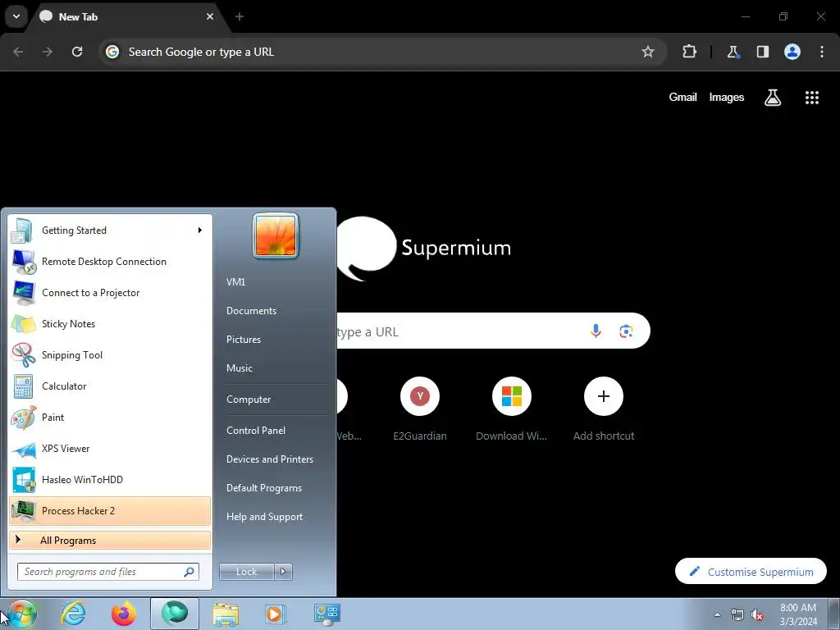Open the Control Panel taskbar icon
The image size is (840, 630).
point(326,614)
